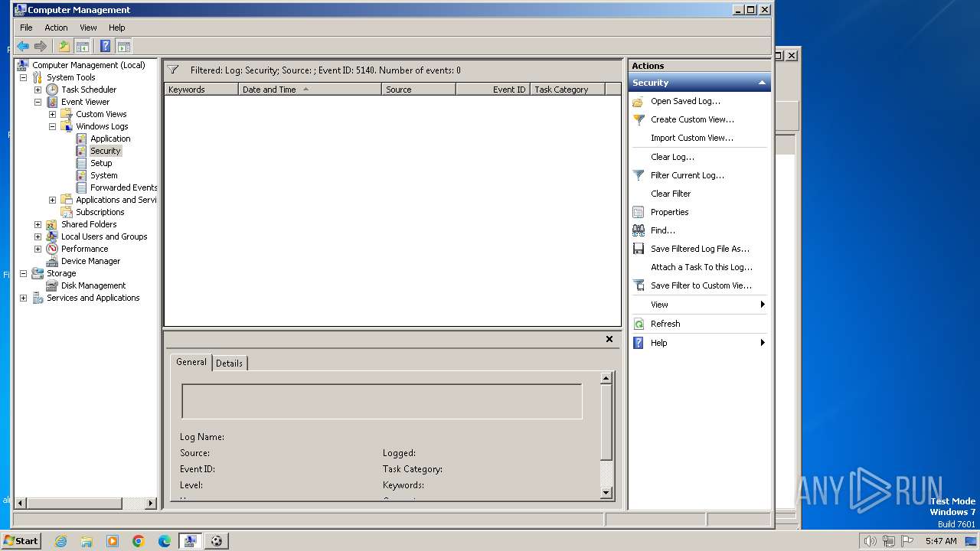Image resolution: width=980 pixels, height=551 pixels.
Task: Click the Forward arrow toolbar icon
Action: point(41,46)
